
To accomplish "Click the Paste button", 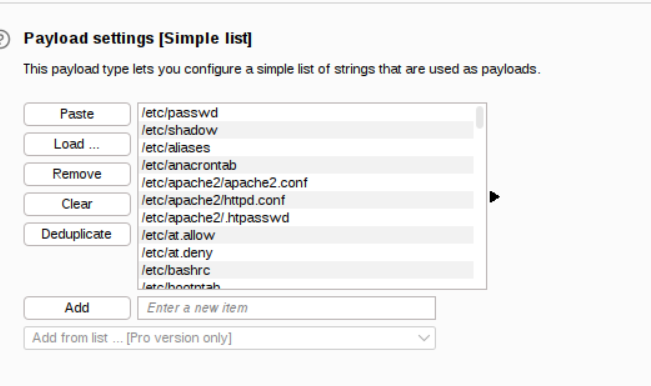I will coord(77,114).
